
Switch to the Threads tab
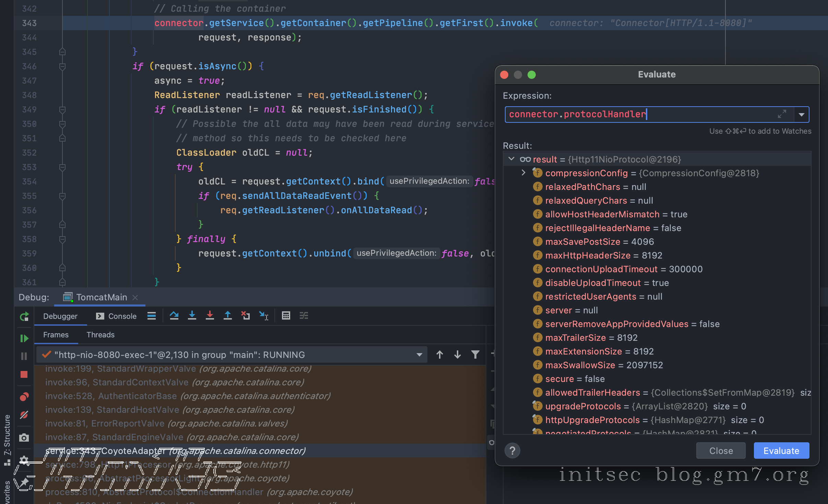[100, 335]
